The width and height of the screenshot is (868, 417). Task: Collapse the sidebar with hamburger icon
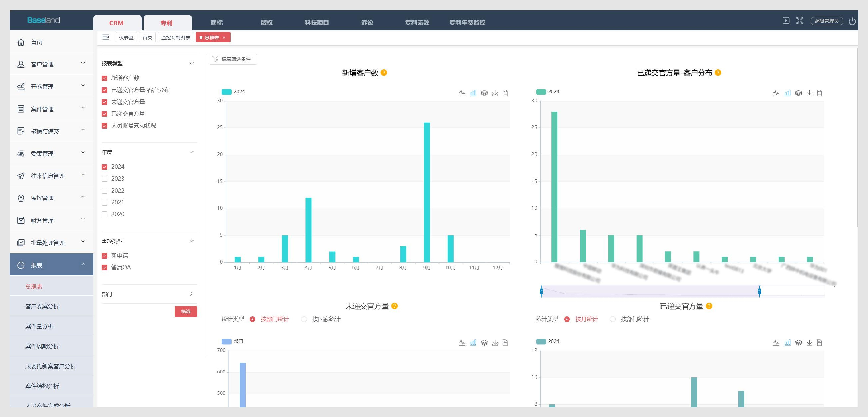106,37
